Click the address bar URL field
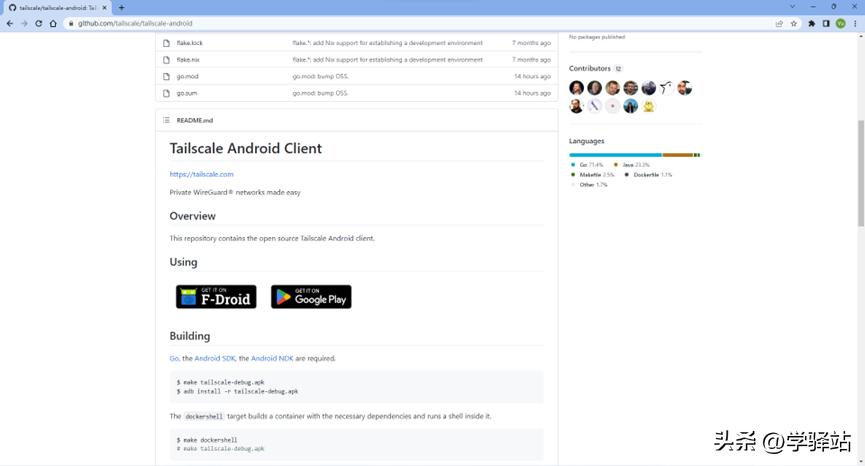Viewport: 865px width, 466px height. point(419,24)
